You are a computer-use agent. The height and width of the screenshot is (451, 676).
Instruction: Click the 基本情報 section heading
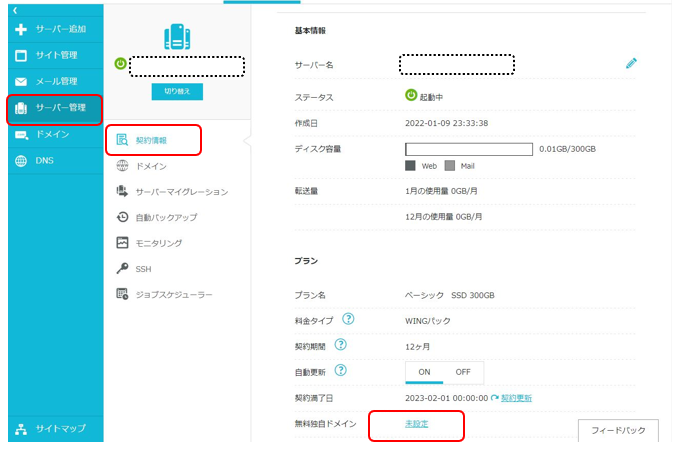coord(310,31)
